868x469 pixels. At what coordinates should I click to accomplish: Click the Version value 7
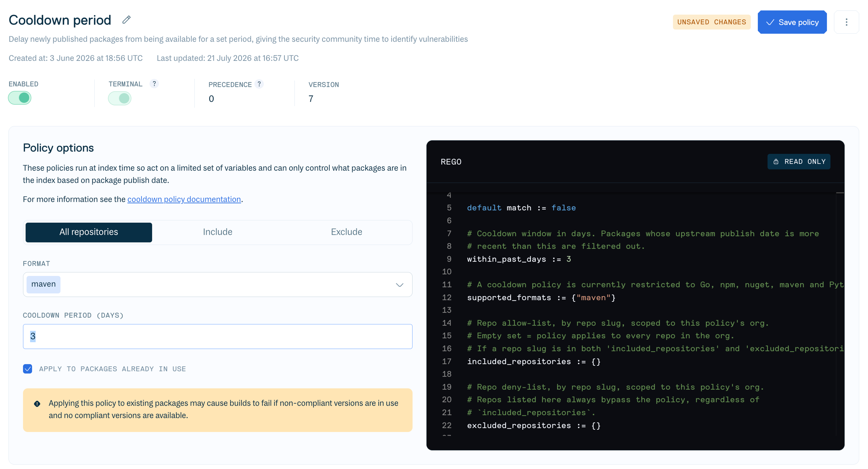[311, 99]
